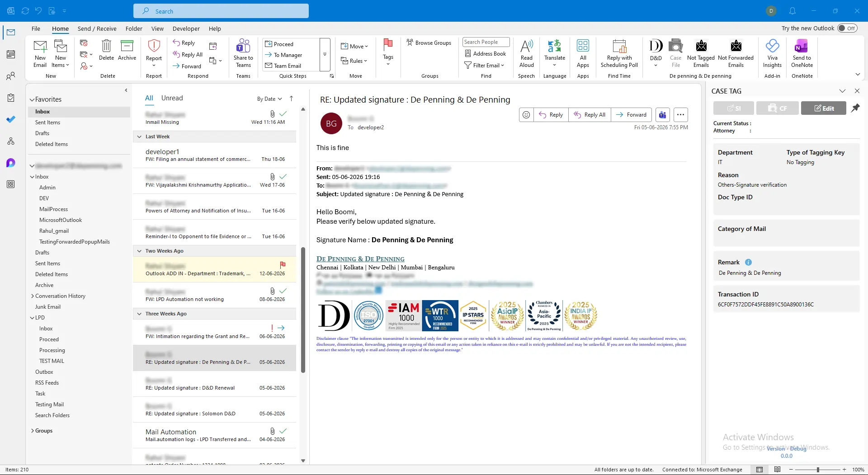The image size is (868, 475).
Task: Open De Penning & De Penning signature link
Action: (x=360, y=259)
